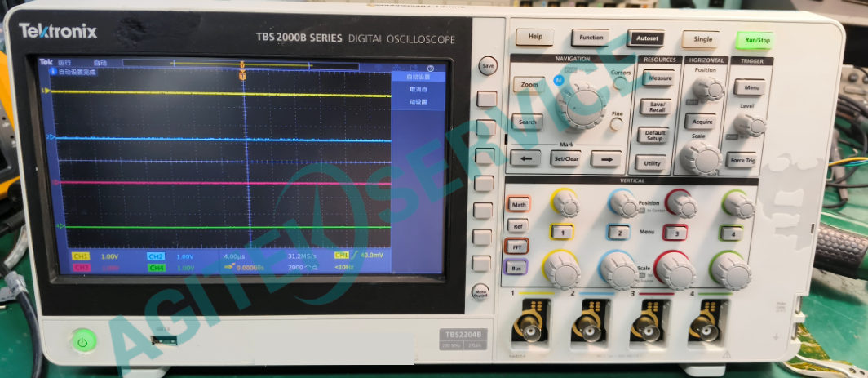The height and width of the screenshot is (378, 868).
Task: Toggle the Fine adjustment button
Action: (x=616, y=123)
